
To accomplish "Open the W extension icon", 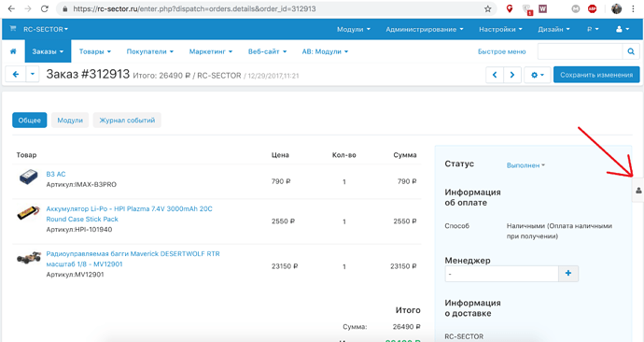I will pos(542,8).
